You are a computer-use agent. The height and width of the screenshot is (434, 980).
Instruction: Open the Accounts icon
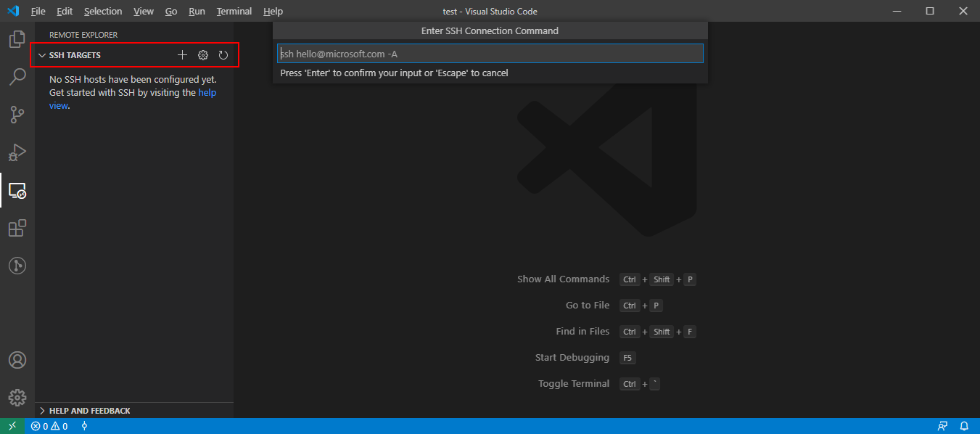coord(17,360)
